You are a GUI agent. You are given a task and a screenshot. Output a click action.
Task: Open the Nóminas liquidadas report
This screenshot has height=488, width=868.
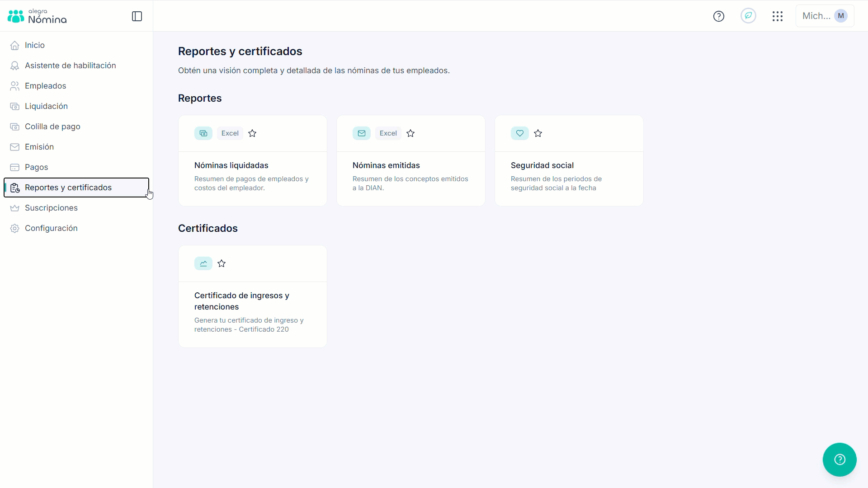click(x=253, y=161)
